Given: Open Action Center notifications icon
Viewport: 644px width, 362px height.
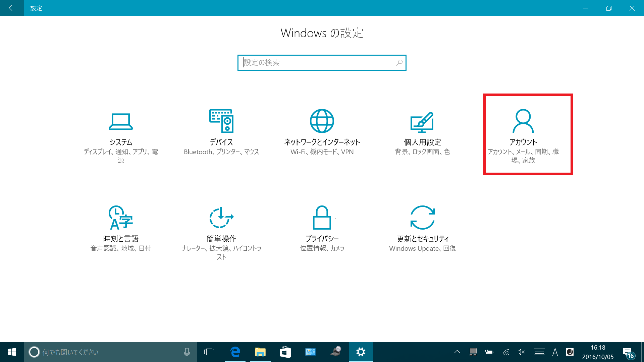Looking at the screenshot, I should pos(628,352).
